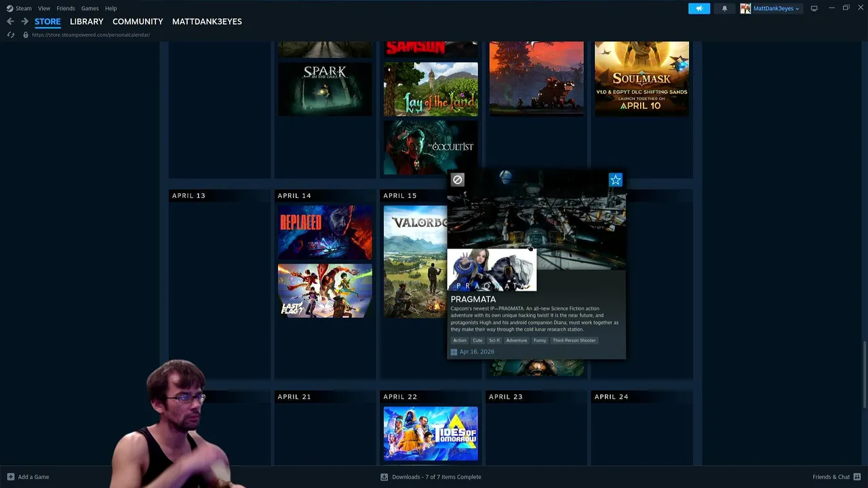
Task: Click the Add a Game plus icon
Action: tap(10, 476)
